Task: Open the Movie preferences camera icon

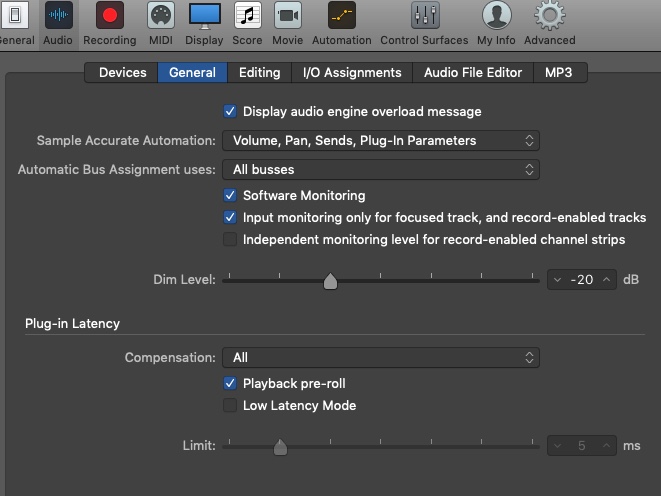Action: pos(288,15)
